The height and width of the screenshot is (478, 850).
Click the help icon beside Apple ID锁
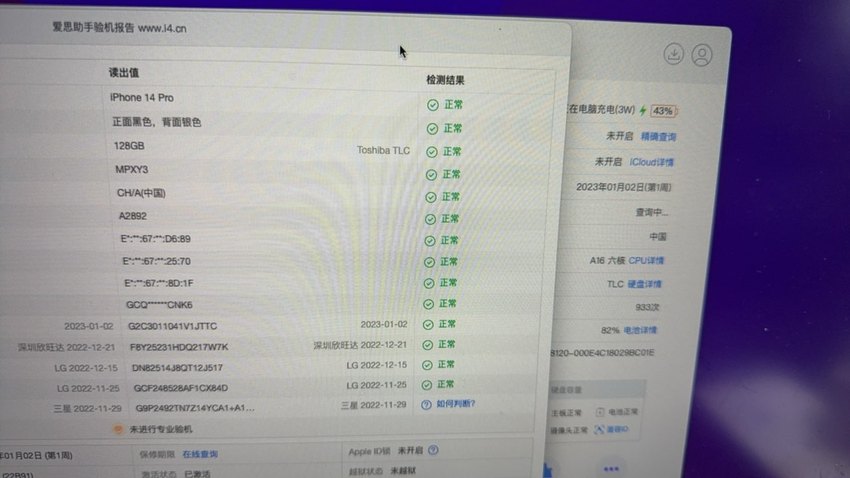tap(433, 450)
